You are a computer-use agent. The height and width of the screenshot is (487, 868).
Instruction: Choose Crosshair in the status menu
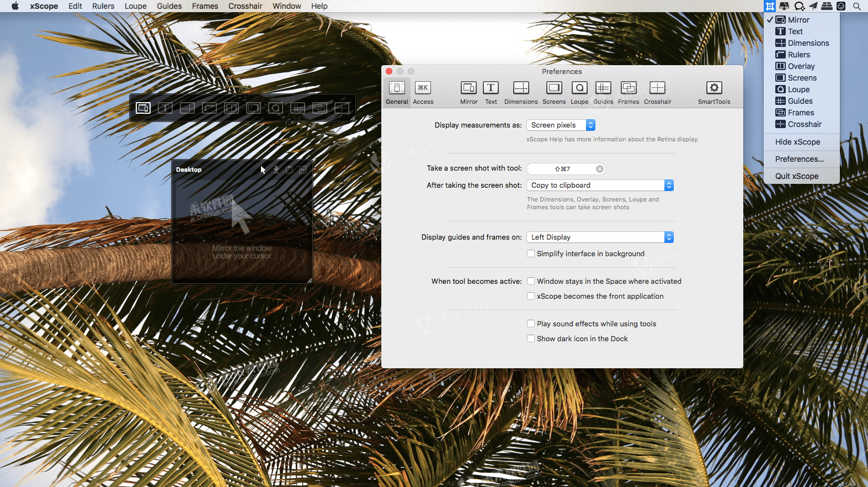click(x=802, y=124)
